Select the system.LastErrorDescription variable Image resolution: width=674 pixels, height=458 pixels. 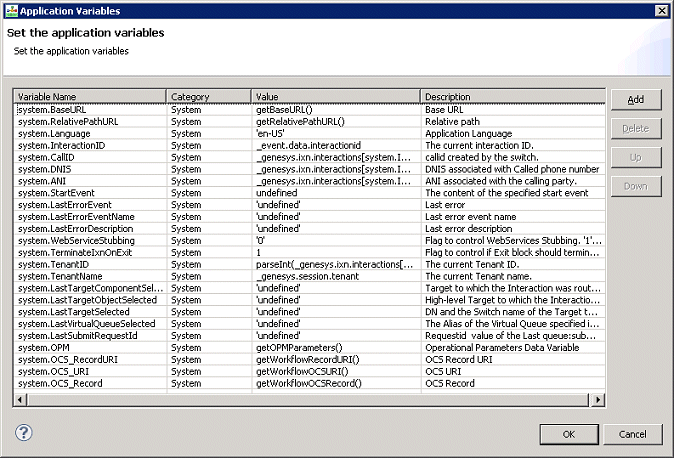[x=75, y=229]
